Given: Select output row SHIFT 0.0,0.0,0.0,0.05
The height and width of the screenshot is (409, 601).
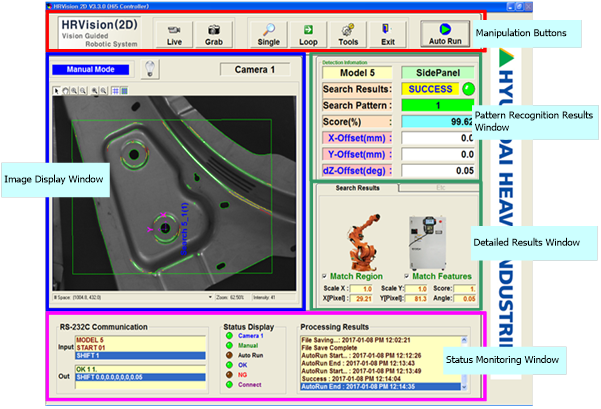Looking at the screenshot, I should 140,377.
